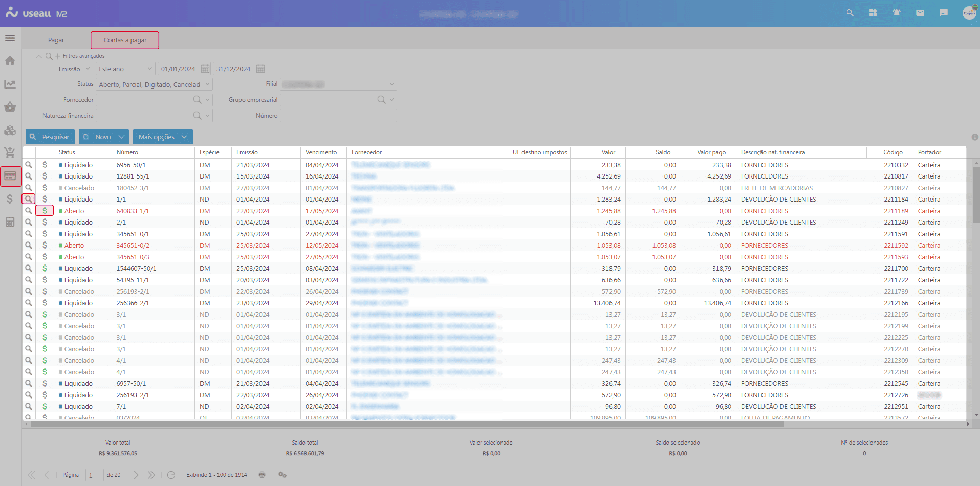Open the charts module in the sidebar

[x=10, y=84]
